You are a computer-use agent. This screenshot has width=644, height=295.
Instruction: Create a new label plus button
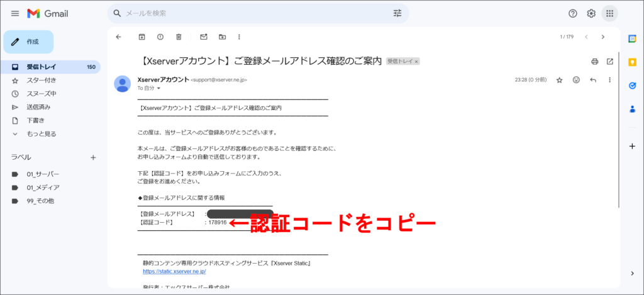click(93, 157)
